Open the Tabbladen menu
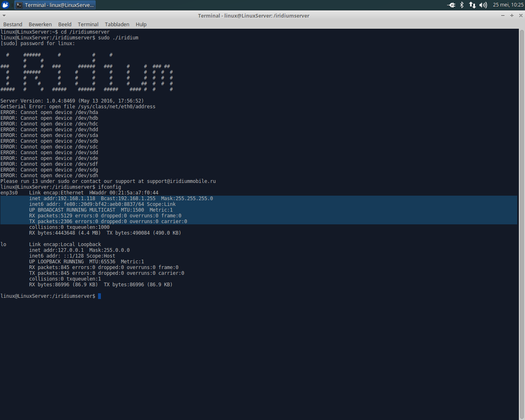Screen dimensions: 525x420 coord(117,25)
